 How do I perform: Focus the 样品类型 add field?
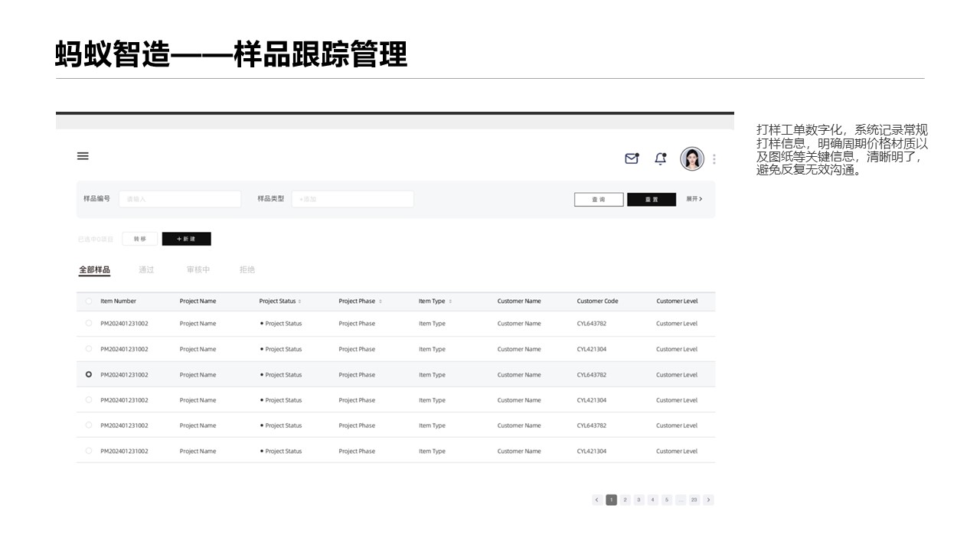tap(352, 199)
